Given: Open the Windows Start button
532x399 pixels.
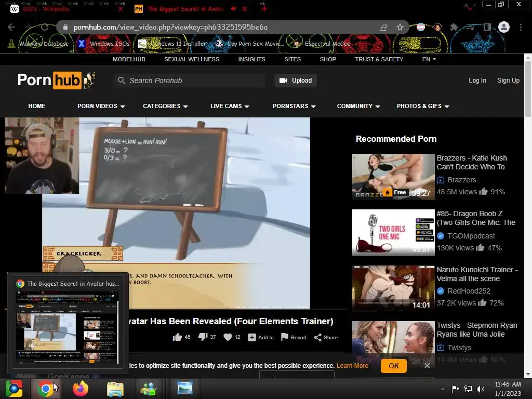Looking at the screenshot, I should tap(14, 389).
